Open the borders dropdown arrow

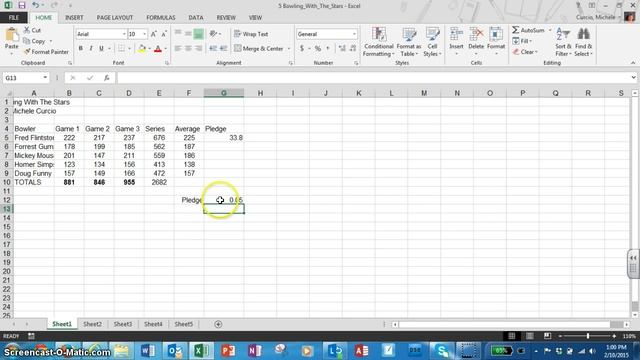pos(129,49)
